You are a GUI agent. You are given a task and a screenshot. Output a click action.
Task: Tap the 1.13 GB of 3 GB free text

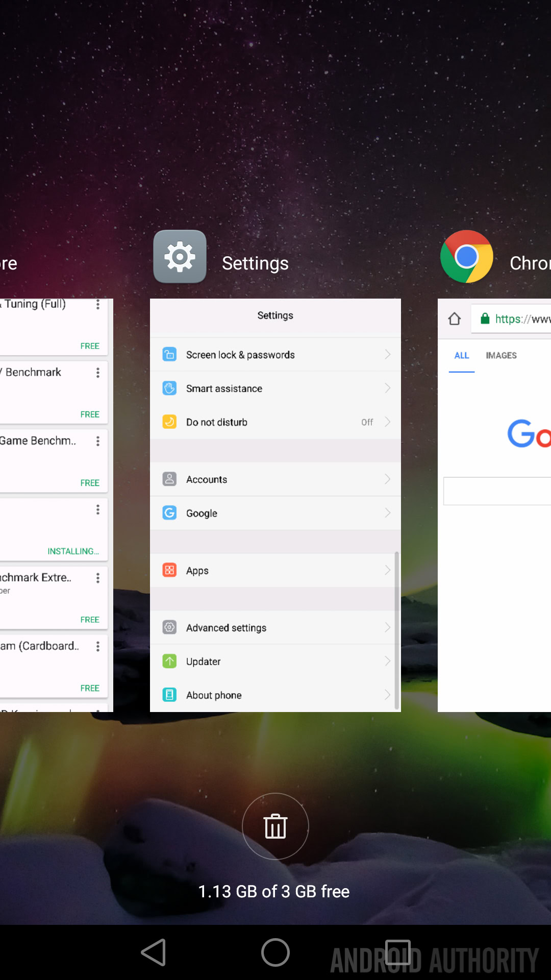[x=274, y=891]
